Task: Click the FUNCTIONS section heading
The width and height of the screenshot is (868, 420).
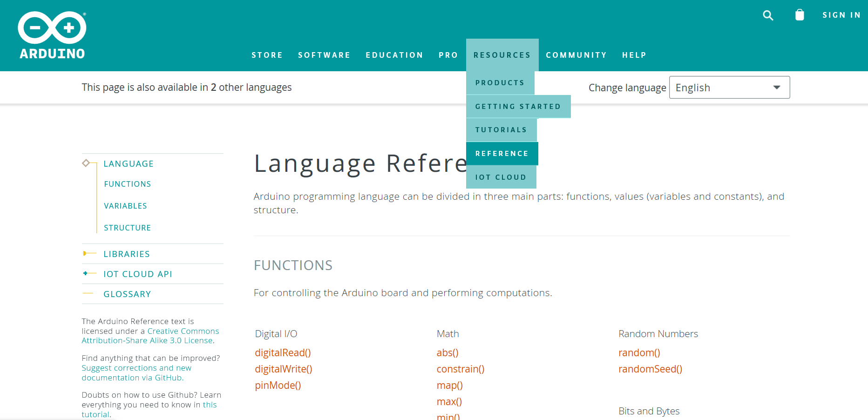Action: [x=293, y=265]
